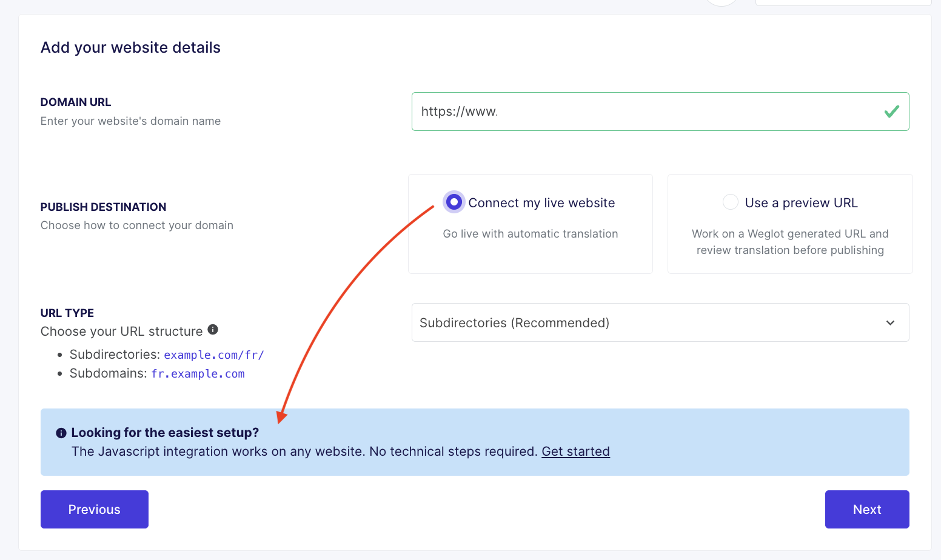Screen dimensions: 941x560
Task: Click the Use a preview URL card description
Action: pos(790,242)
